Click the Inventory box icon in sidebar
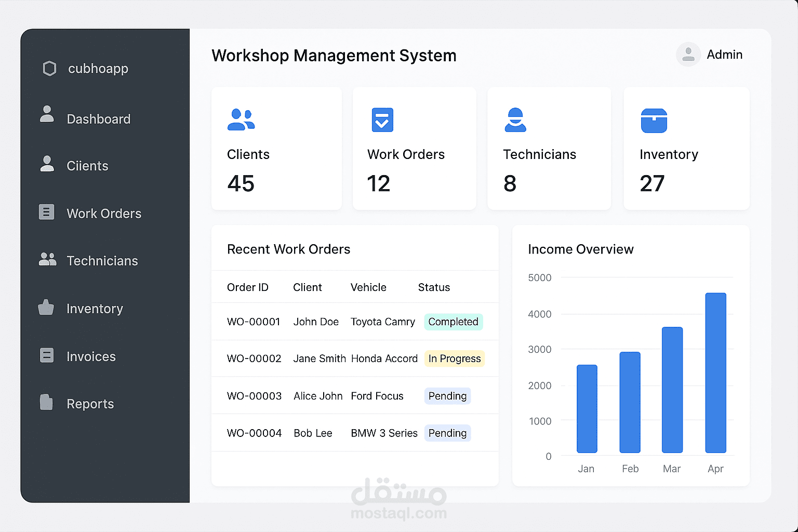The width and height of the screenshot is (798, 532). [46, 308]
